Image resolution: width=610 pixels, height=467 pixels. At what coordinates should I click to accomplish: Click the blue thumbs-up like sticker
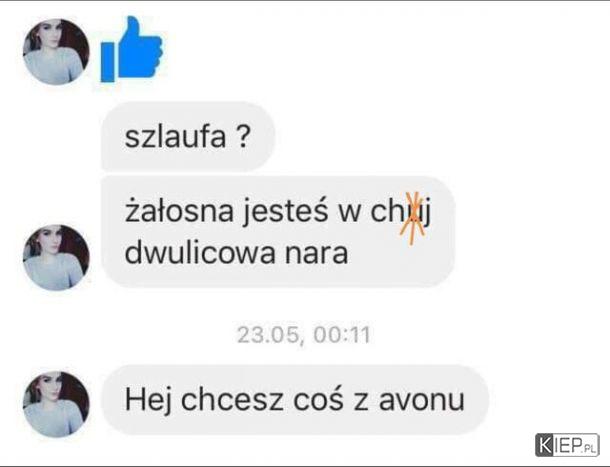(131, 49)
